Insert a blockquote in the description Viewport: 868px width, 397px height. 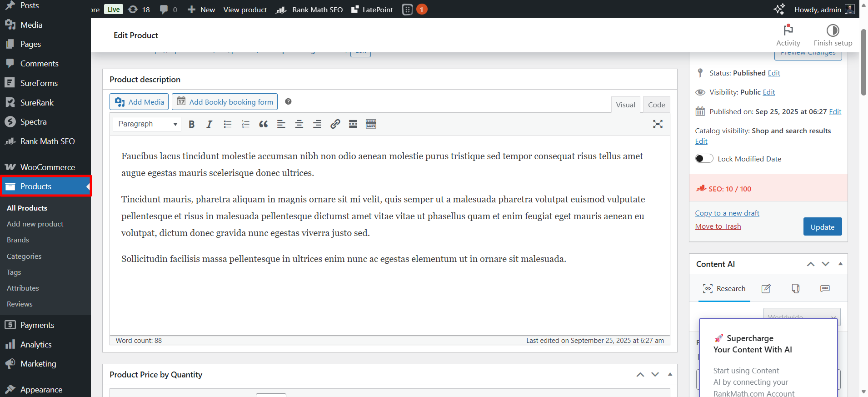click(263, 124)
